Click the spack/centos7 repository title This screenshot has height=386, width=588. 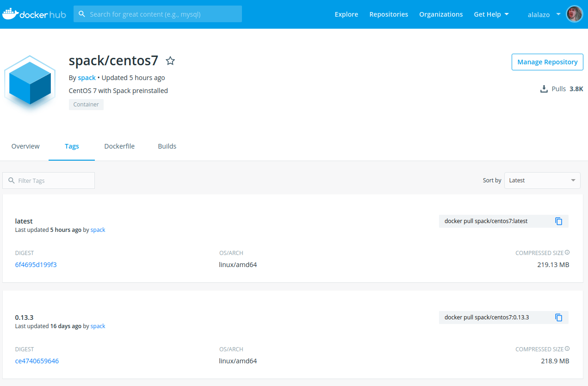(x=113, y=61)
